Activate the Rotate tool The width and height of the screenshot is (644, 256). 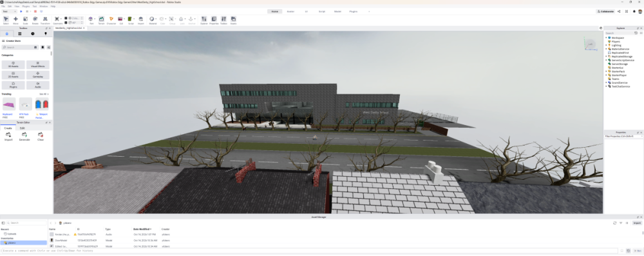[x=35, y=20]
